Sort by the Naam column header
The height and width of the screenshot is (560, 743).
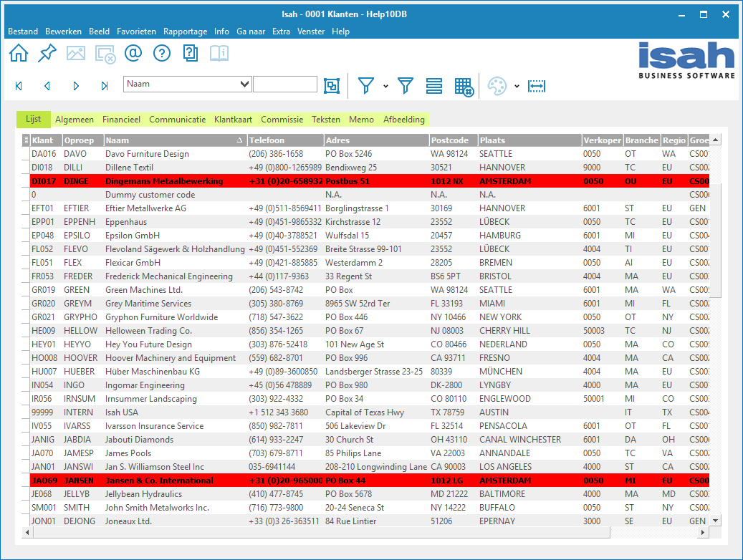pyautogui.click(x=176, y=140)
